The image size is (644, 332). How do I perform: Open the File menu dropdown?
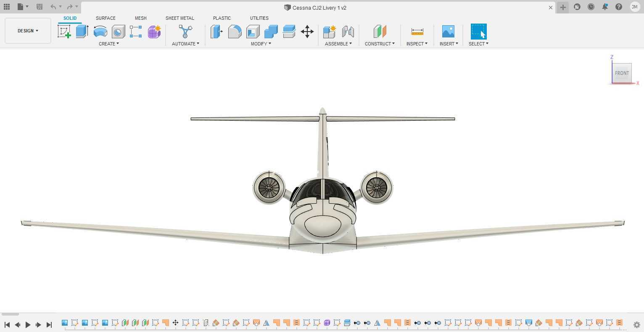[23, 7]
